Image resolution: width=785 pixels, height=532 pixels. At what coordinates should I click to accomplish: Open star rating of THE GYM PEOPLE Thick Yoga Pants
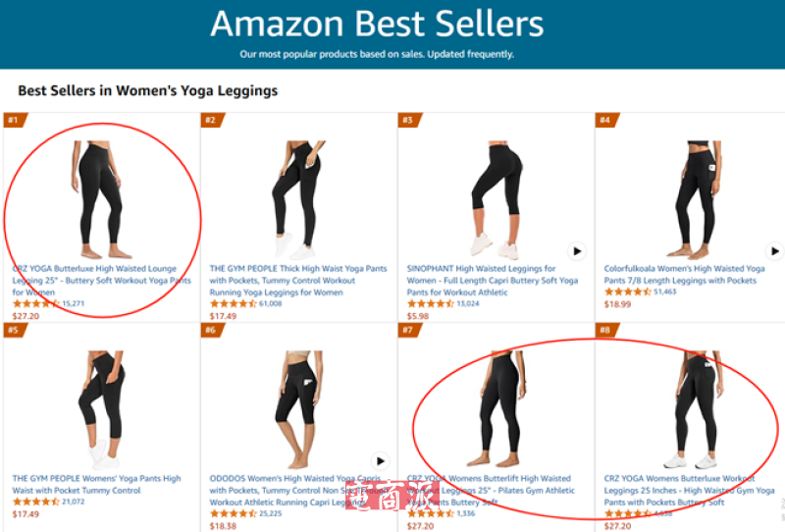pos(234,303)
